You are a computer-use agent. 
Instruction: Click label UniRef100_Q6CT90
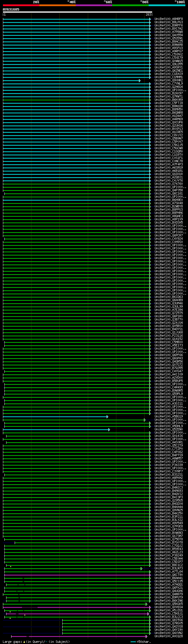point(169,575)
